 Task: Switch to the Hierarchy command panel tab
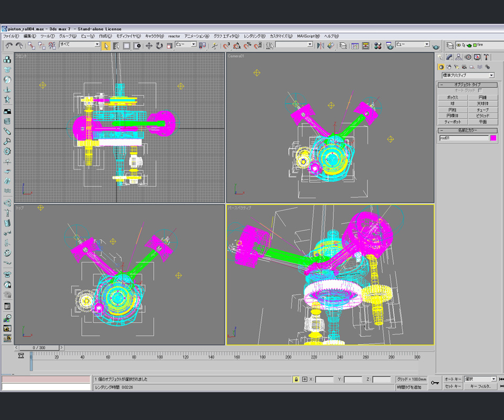click(x=459, y=57)
